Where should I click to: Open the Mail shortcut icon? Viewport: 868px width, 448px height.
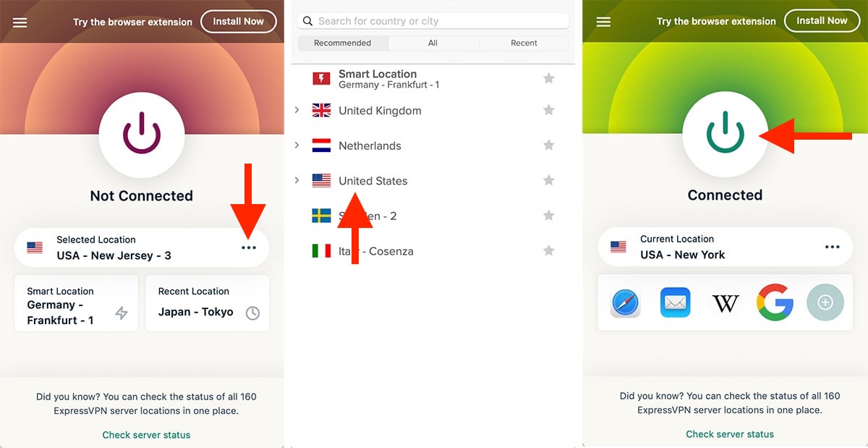coord(675,303)
